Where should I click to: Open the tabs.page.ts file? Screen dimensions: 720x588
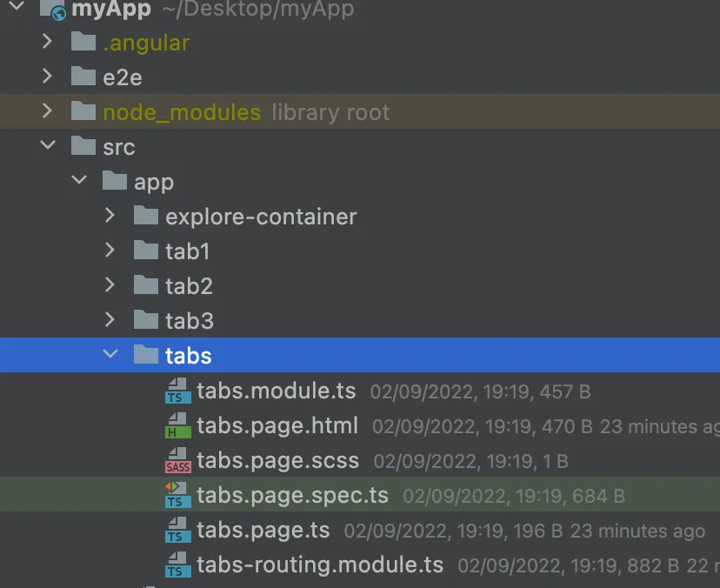(263, 531)
